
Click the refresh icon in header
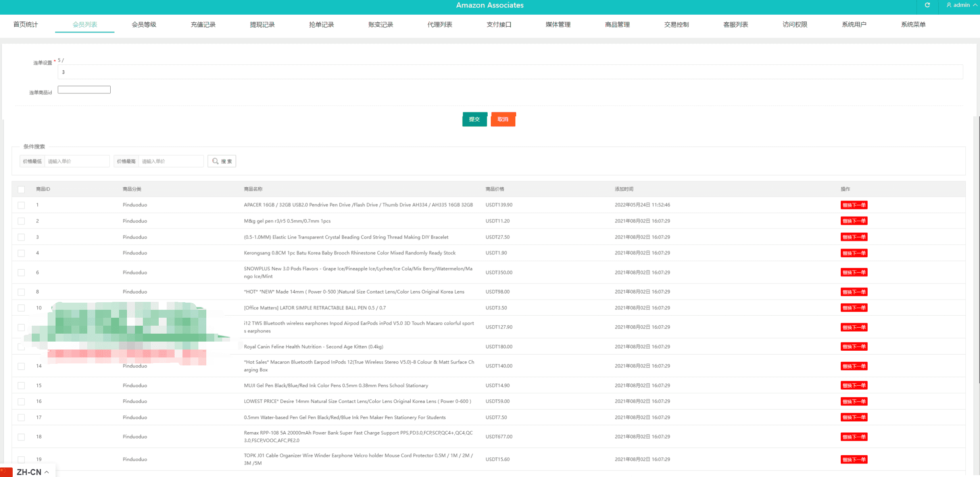[x=927, y=5]
